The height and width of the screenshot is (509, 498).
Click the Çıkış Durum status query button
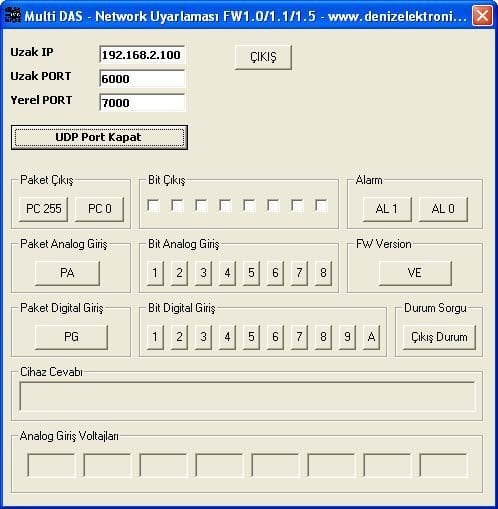tap(439, 337)
